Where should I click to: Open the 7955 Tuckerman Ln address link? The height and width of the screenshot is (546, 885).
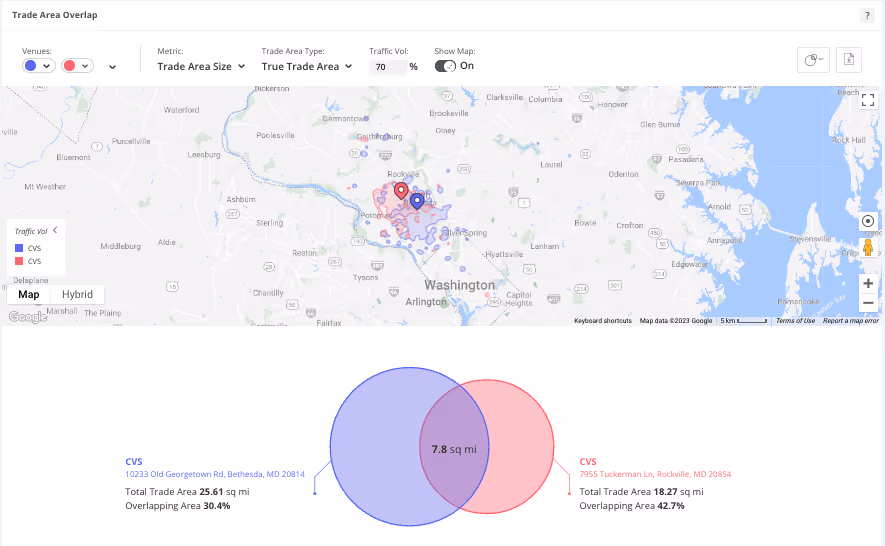point(655,474)
